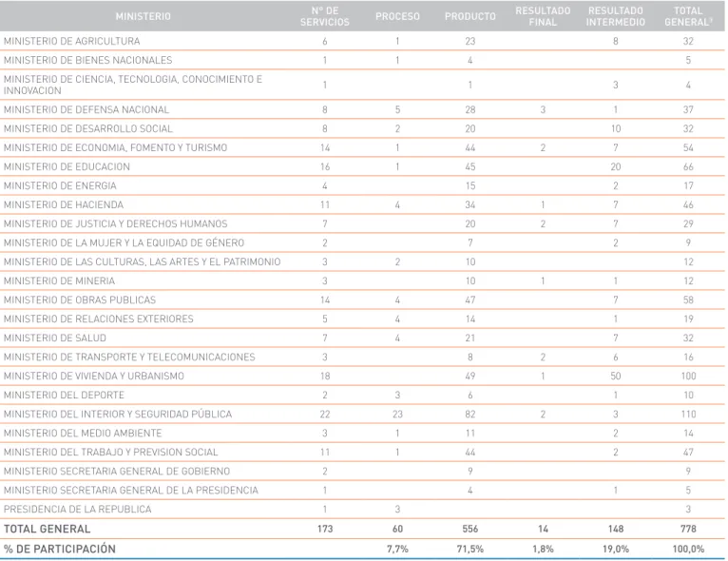728x561 pixels.
Task: Select Defensa Nacional total general 37
Action: point(688,109)
